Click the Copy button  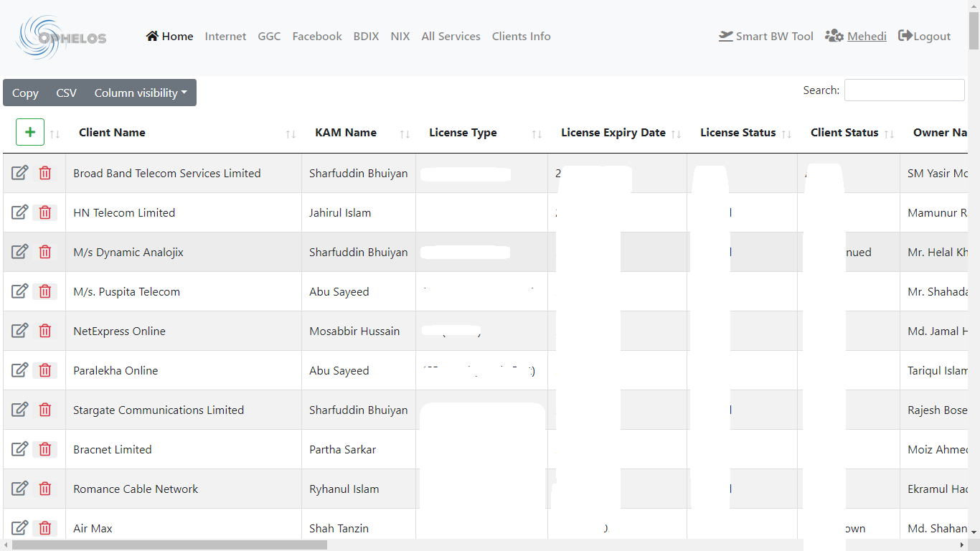pos(25,93)
